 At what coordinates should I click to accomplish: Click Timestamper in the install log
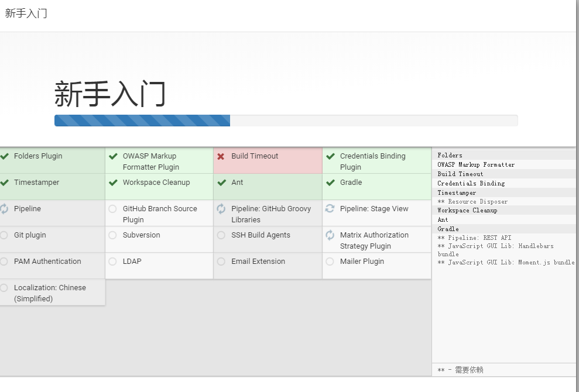click(457, 192)
